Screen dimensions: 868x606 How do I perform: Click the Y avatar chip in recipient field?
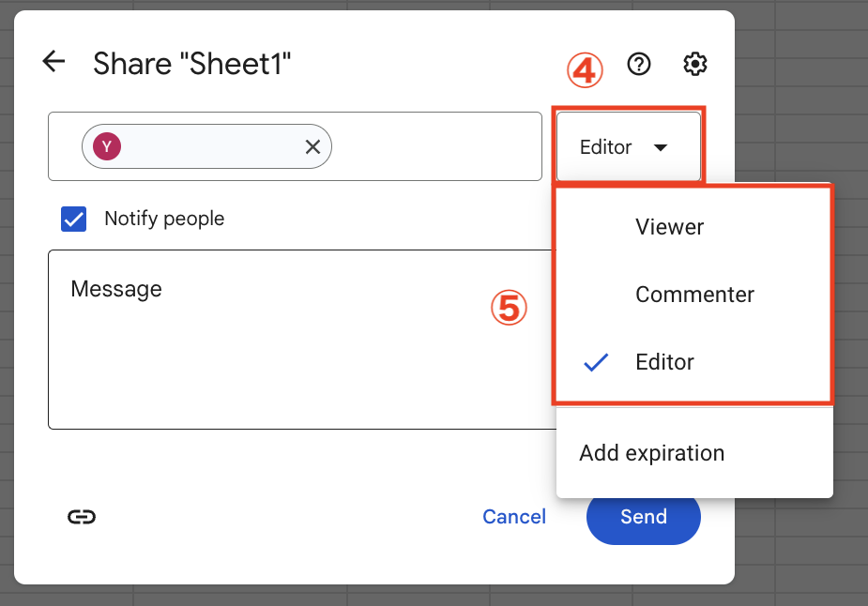[x=109, y=146]
